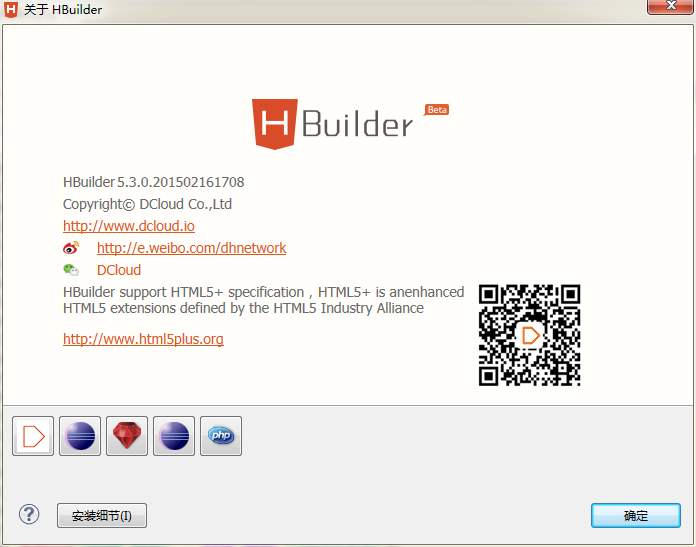
Task: Open help via the question mark icon
Action: 29,515
